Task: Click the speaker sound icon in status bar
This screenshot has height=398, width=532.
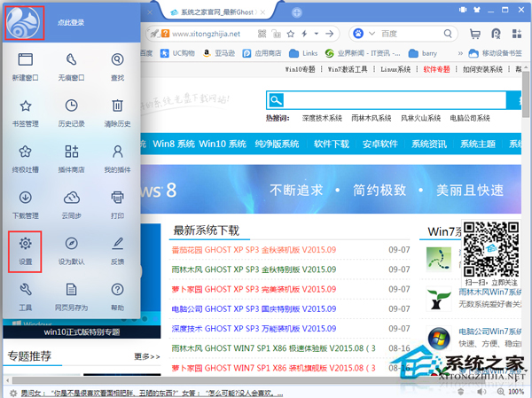Action: 481,392
